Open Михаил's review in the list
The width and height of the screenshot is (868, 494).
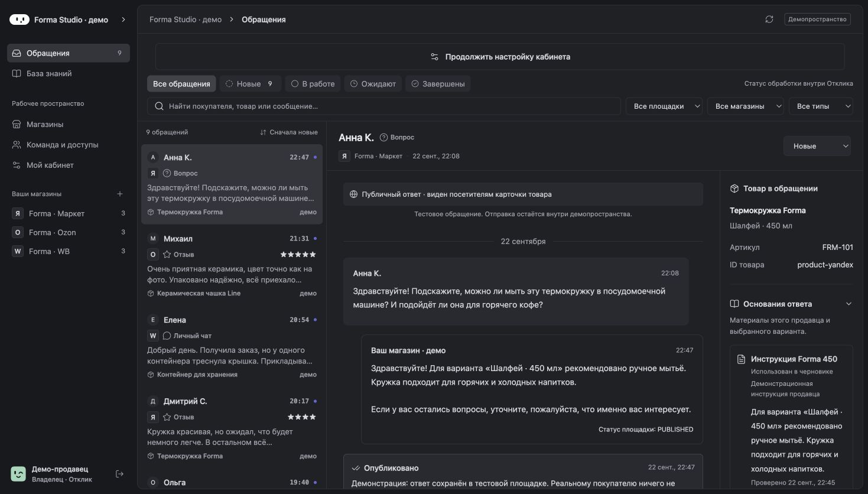tap(232, 265)
